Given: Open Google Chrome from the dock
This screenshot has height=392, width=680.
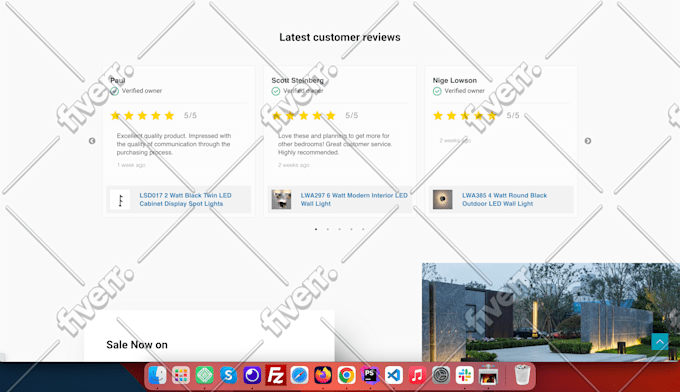Looking at the screenshot, I should point(347,375).
